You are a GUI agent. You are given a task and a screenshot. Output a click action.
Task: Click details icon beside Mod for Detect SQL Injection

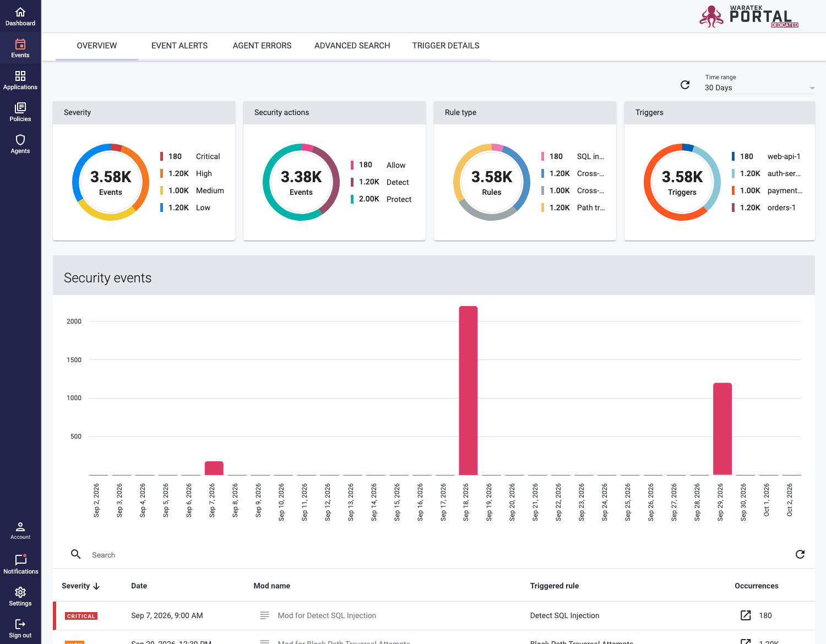pos(264,615)
